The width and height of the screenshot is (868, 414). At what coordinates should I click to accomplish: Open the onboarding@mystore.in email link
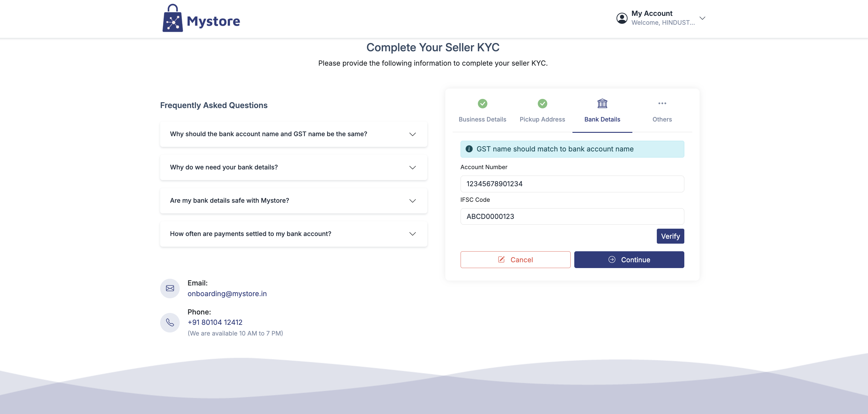click(x=227, y=293)
